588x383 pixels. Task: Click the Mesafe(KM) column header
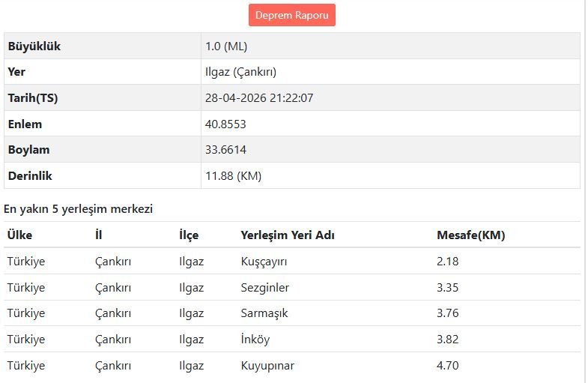470,235
